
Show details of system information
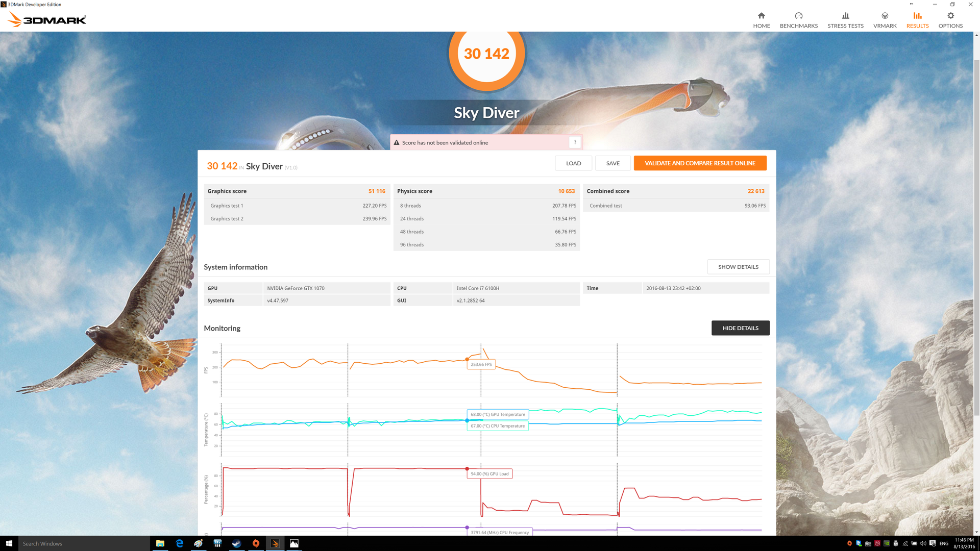click(738, 267)
